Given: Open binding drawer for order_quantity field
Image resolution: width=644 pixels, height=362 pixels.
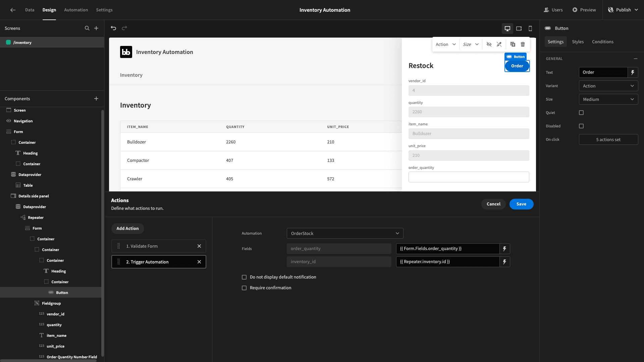Looking at the screenshot, I should coord(504,249).
